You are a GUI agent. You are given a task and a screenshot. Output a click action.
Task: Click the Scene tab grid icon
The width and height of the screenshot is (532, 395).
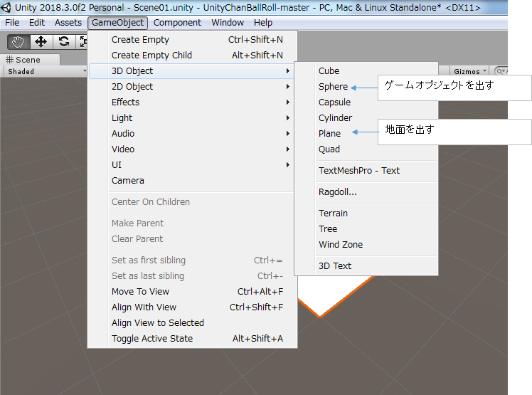click(x=9, y=60)
